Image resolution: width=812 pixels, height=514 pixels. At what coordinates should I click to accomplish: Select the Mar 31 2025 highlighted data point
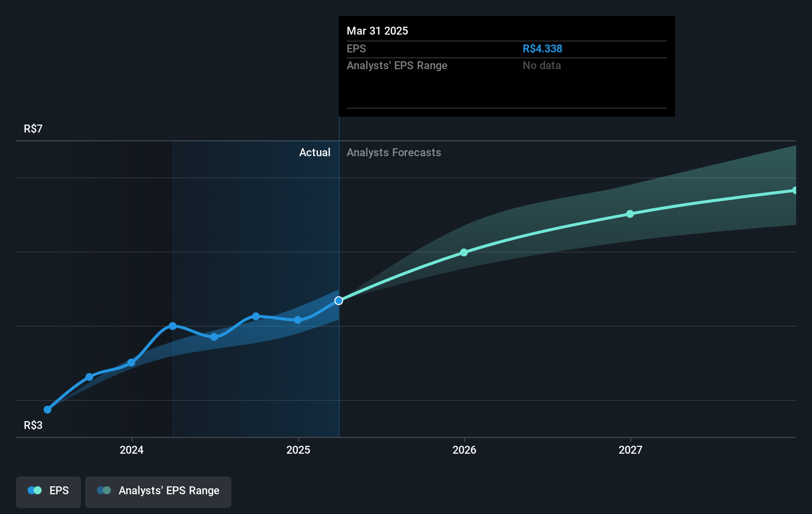pos(339,300)
